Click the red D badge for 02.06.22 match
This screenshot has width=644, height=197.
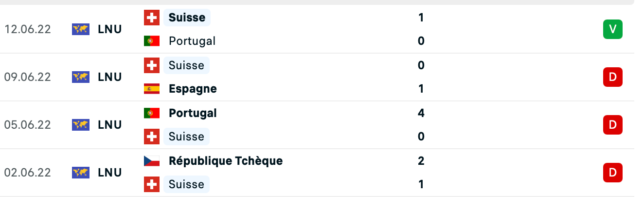pos(613,173)
